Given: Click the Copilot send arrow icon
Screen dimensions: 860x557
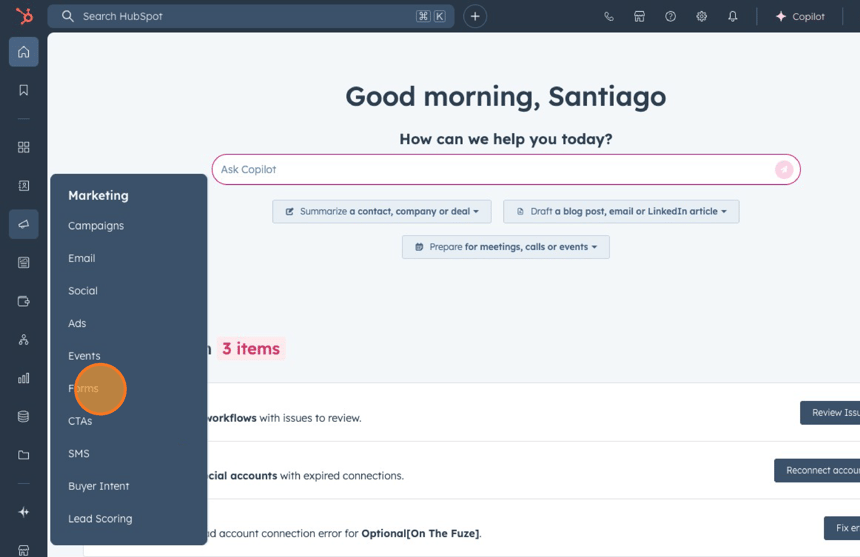Looking at the screenshot, I should coord(784,170).
